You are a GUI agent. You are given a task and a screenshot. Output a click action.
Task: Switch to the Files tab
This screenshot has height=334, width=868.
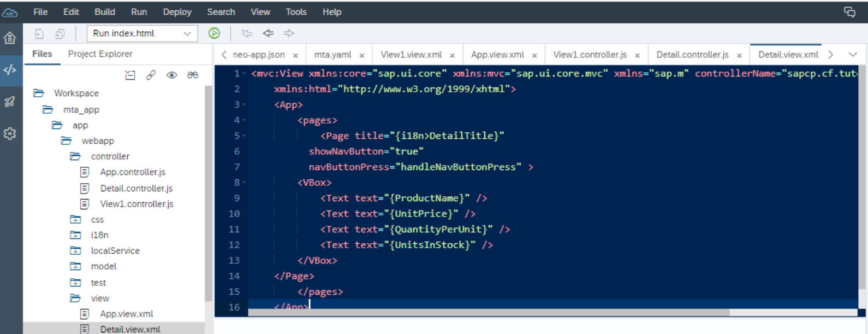[x=42, y=54]
